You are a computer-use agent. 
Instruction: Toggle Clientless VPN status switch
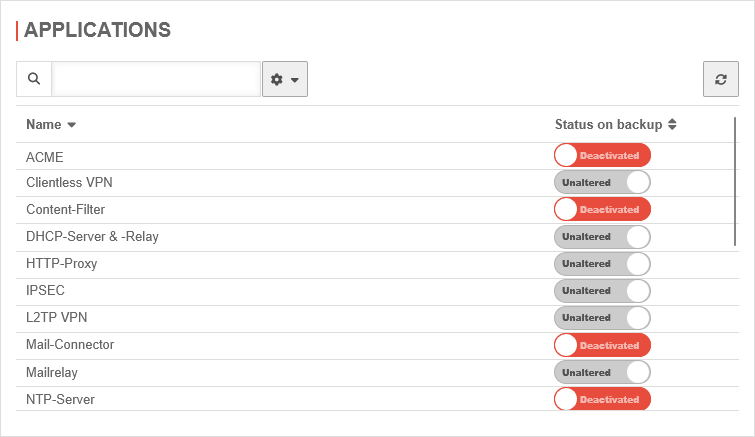(602, 182)
